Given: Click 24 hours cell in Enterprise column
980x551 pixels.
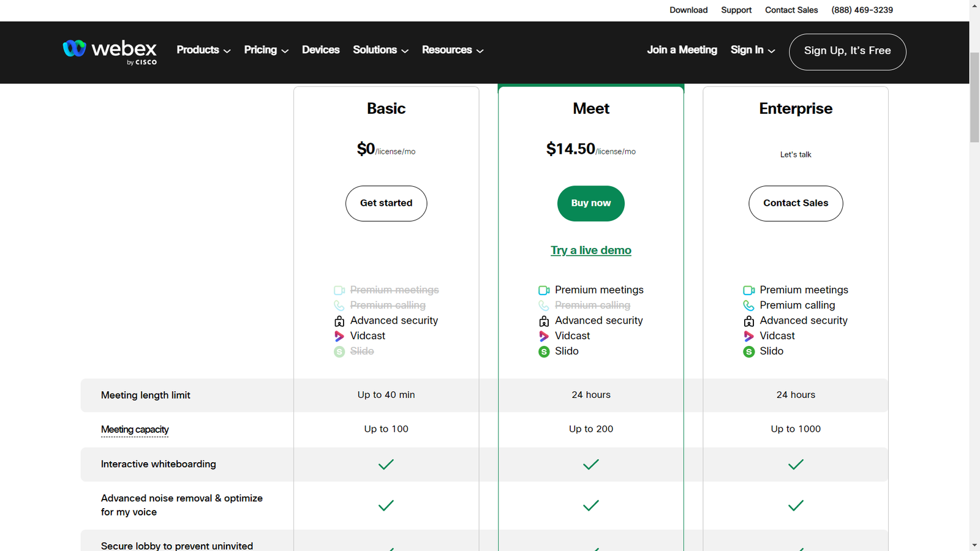Looking at the screenshot, I should 796,395.
